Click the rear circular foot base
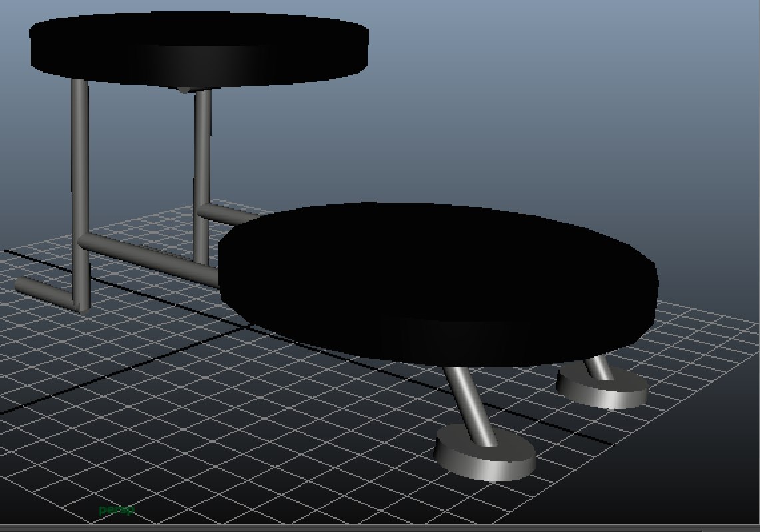 [x=603, y=393]
